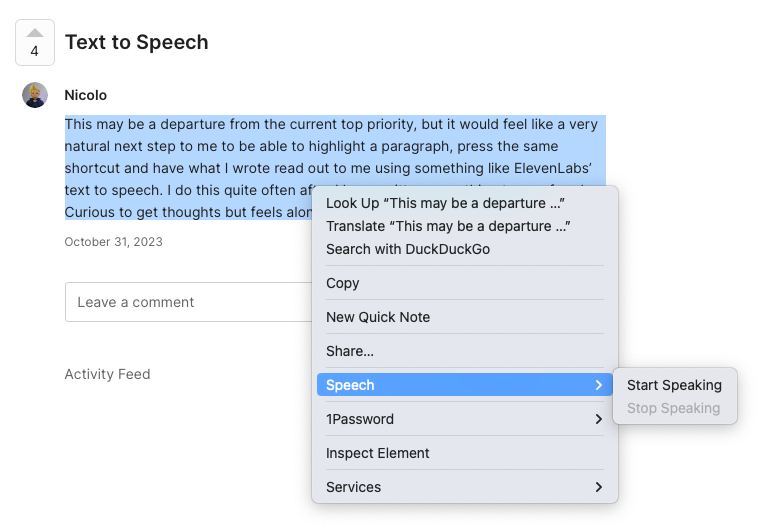Choose Start Speaking from submenu
The image size is (761, 529).
pos(673,385)
